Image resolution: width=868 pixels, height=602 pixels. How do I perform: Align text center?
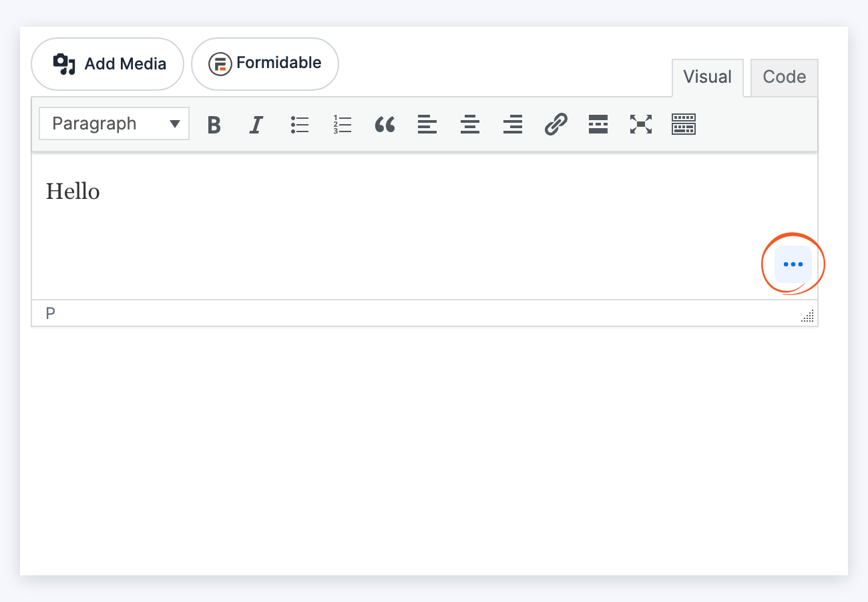point(470,124)
